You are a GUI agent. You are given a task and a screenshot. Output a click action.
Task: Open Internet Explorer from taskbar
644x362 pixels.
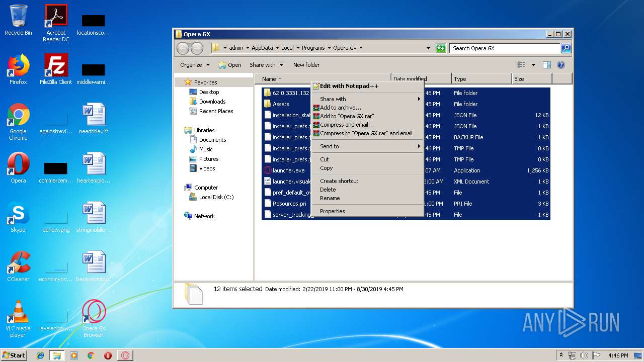40,355
